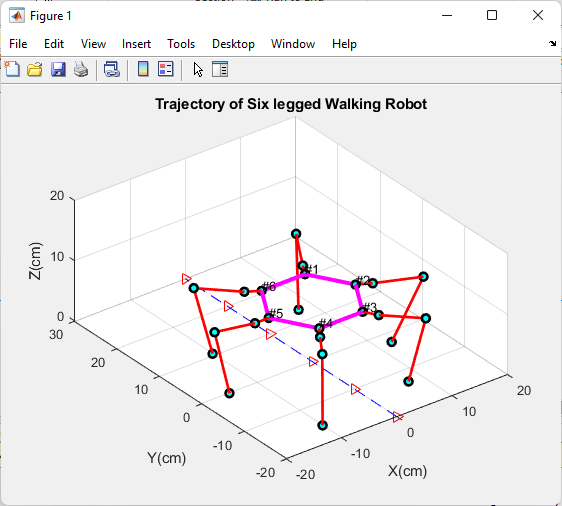Open the Tools menu
Screen dimensions: 562x506
181,44
